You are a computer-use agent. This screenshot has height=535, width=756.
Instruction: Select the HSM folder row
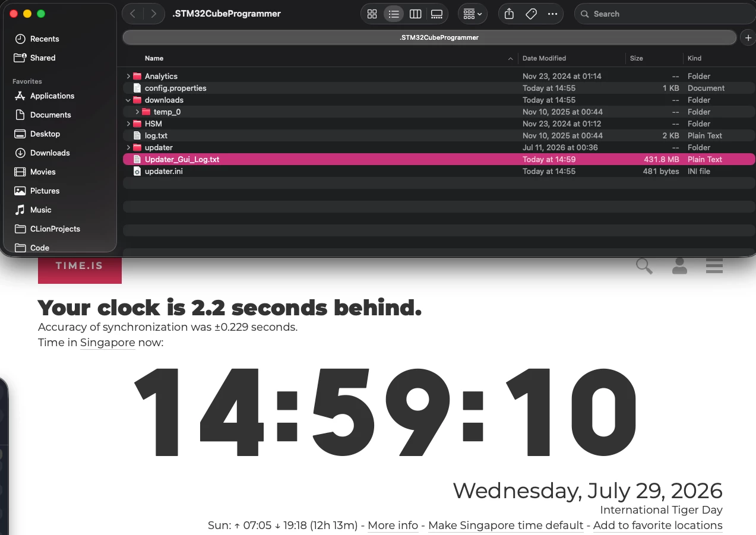tap(439, 124)
